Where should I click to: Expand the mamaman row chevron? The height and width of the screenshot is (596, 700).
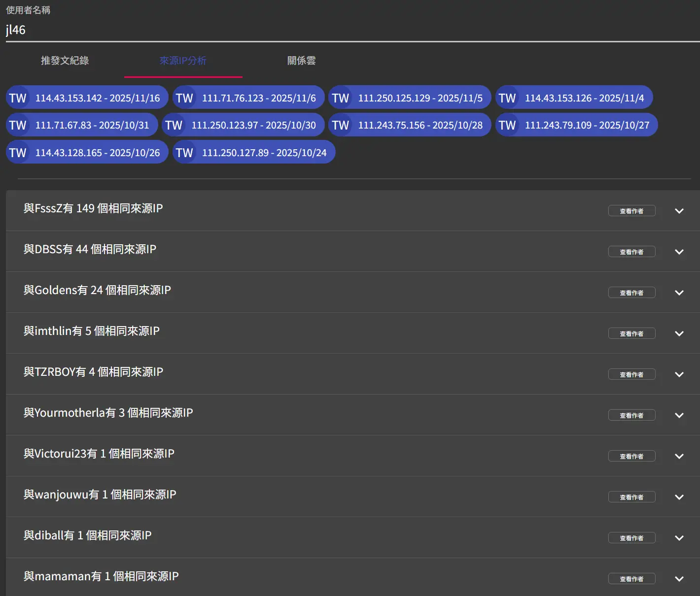point(679,579)
